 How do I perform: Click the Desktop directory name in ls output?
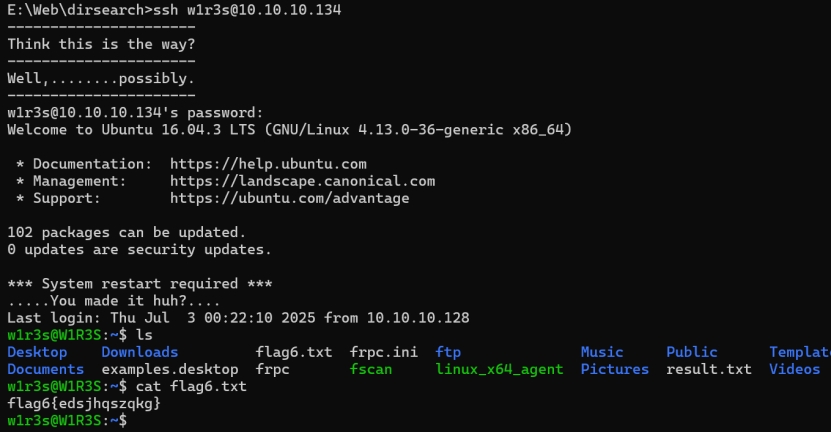click(37, 352)
